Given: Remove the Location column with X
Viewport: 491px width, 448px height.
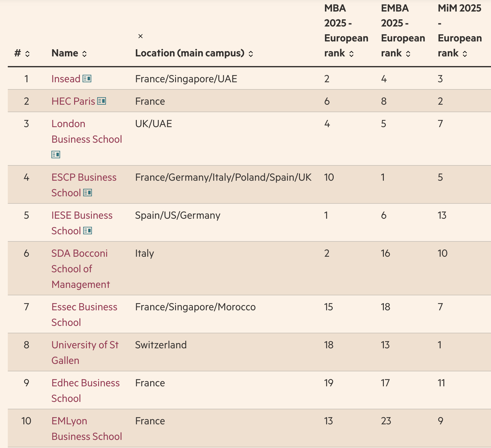Looking at the screenshot, I should pyautogui.click(x=141, y=36).
